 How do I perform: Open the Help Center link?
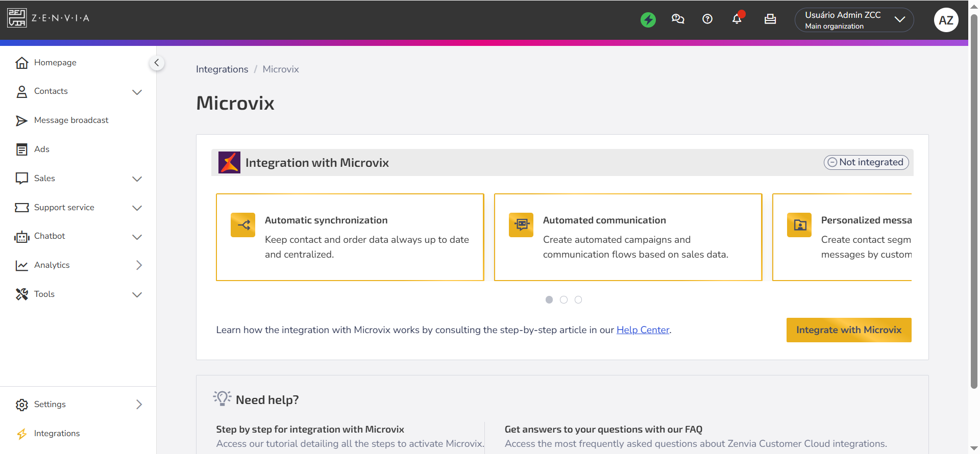point(643,330)
